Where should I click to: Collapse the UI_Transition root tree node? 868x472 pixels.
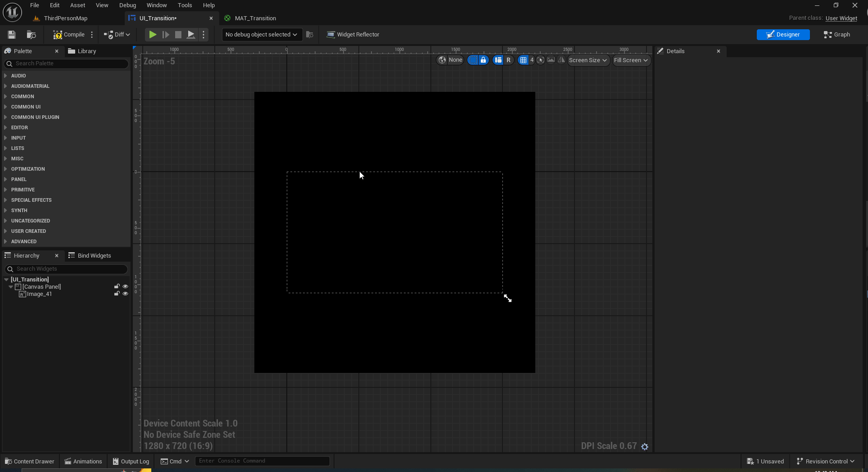[6, 280]
